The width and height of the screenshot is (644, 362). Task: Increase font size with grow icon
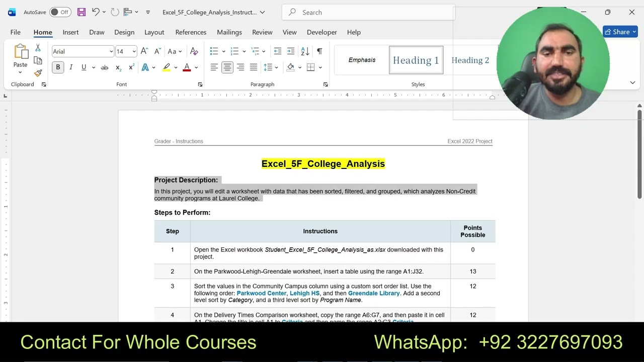click(x=144, y=51)
